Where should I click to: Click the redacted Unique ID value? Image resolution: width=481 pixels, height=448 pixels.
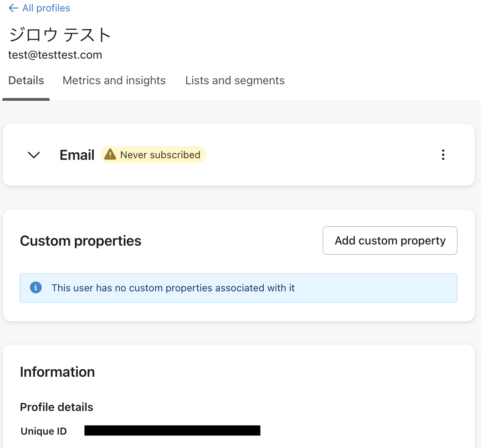172,430
